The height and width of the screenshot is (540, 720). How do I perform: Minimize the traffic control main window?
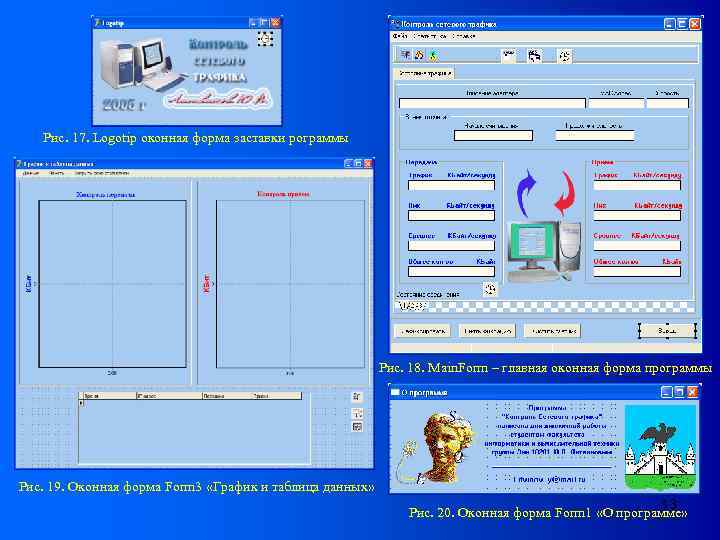pyautogui.click(x=669, y=24)
